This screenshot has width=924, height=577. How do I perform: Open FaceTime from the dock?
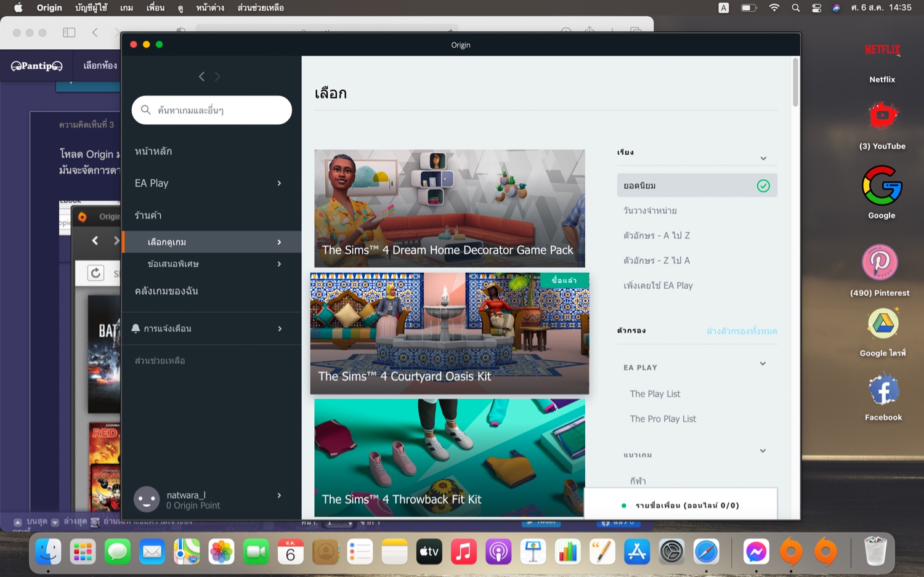[x=256, y=552]
